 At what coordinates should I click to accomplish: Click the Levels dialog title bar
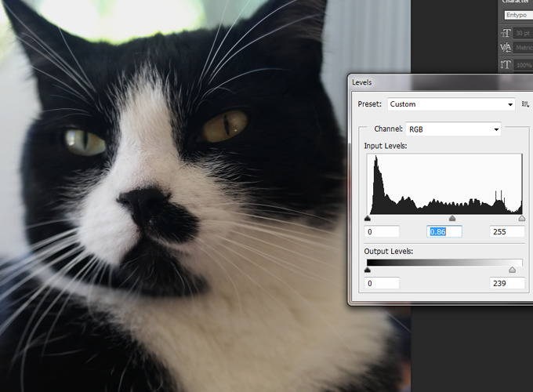pyautogui.click(x=441, y=82)
